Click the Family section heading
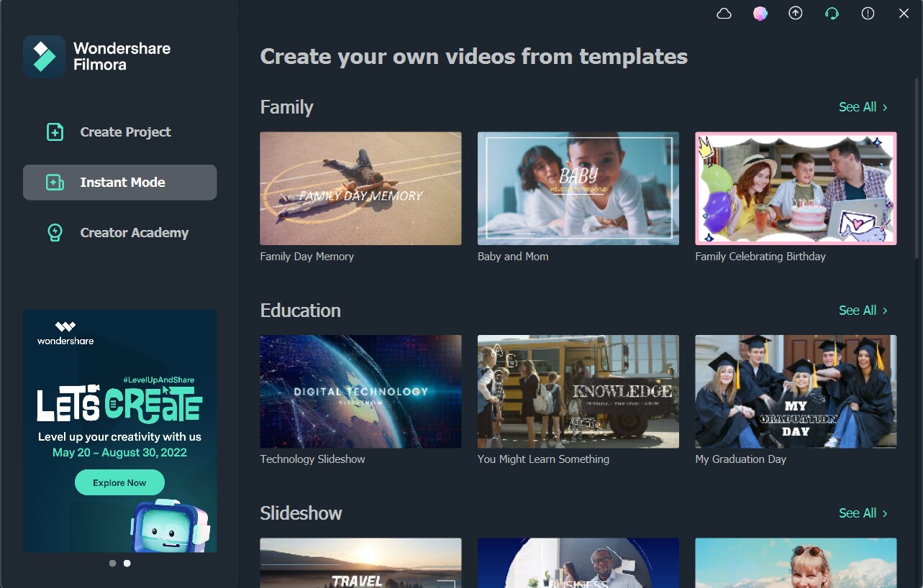923x588 pixels. click(286, 107)
